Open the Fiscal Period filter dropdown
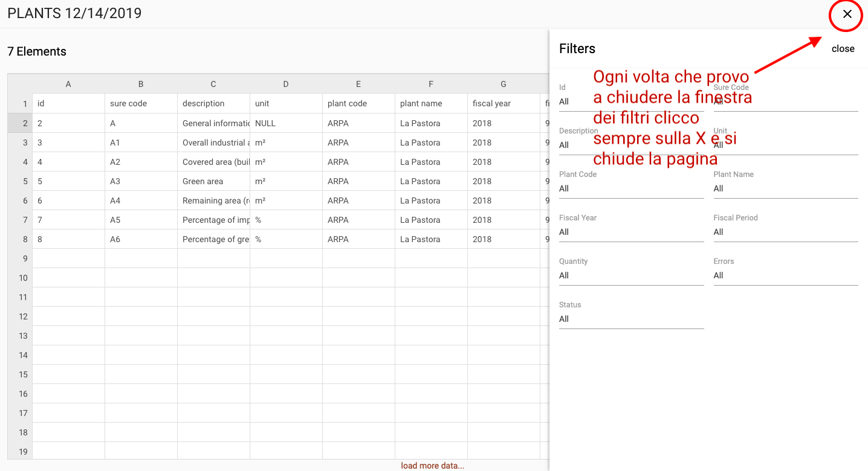This screenshot has height=471, width=868. (x=785, y=232)
